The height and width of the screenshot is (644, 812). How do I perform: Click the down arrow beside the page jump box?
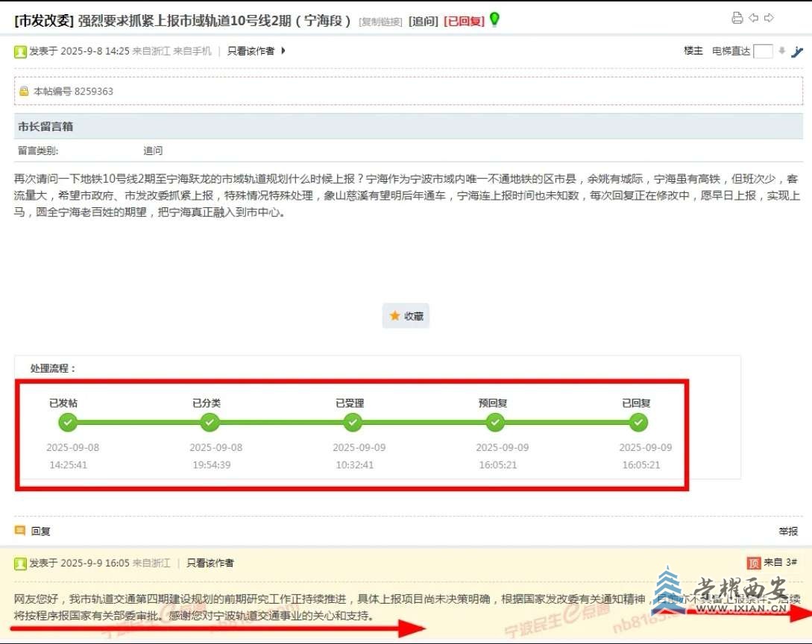coord(781,51)
